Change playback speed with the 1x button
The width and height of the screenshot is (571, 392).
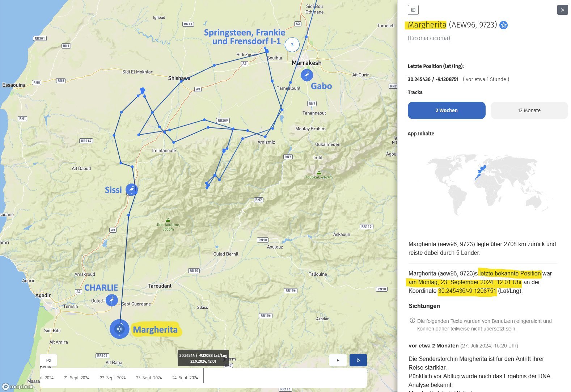click(x=338, y=360)
